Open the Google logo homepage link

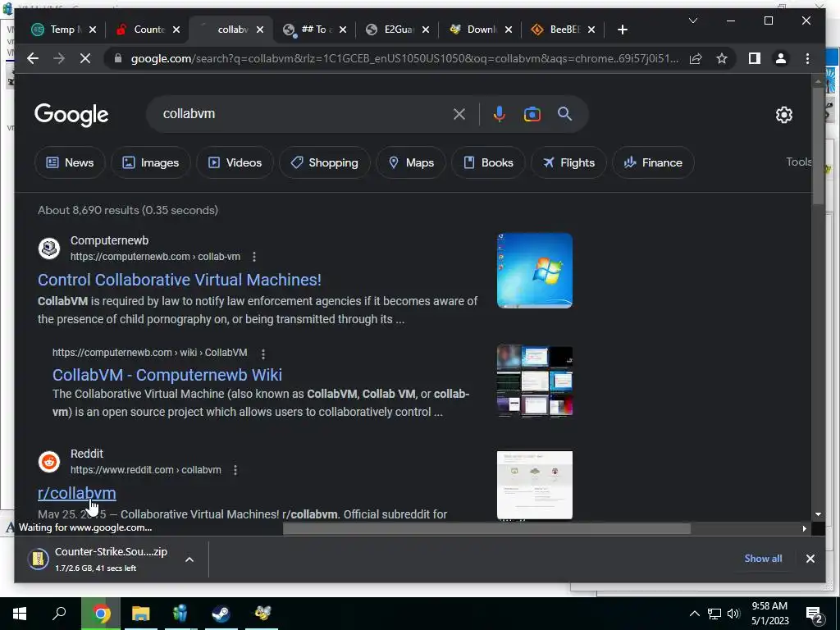(x=71, y=115)
